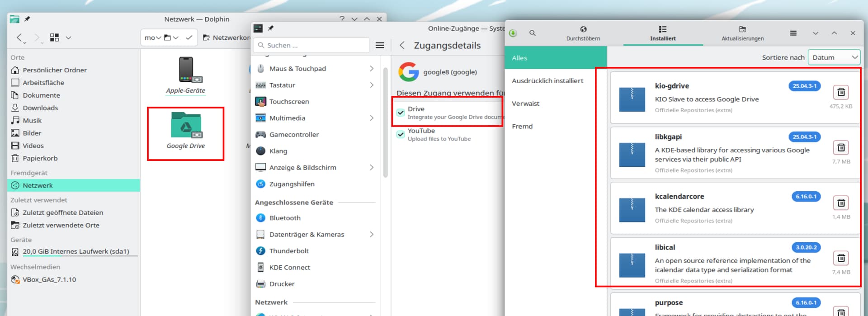The width and height of the screenshot is (868, 316).
Task: Open Dolphin location mode dropdown 'mo'
Action: point(153,38)
